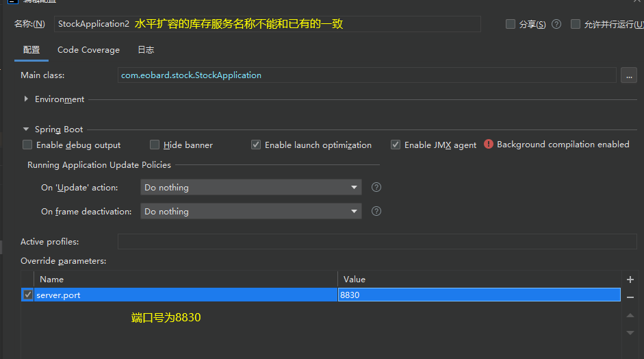Viewport: 644px width, 359px height.
Task: Switch to the 日志 tab
Action: (146, 50)
